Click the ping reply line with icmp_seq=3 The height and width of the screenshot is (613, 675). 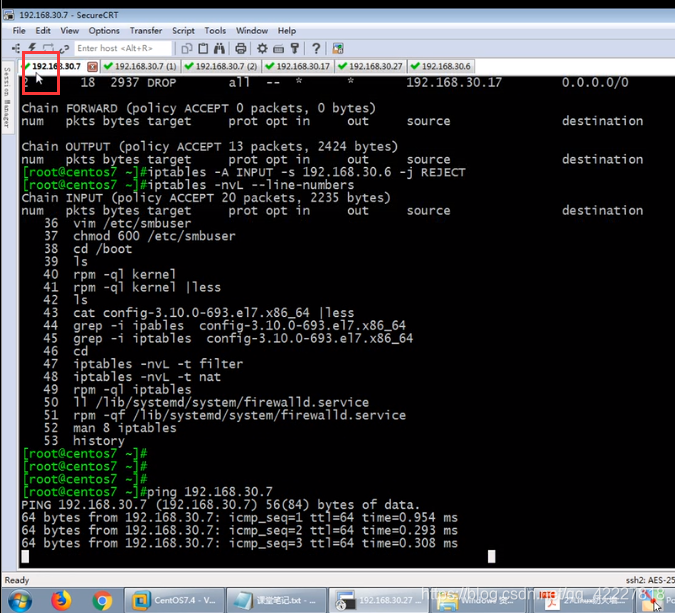coord(239,543)
